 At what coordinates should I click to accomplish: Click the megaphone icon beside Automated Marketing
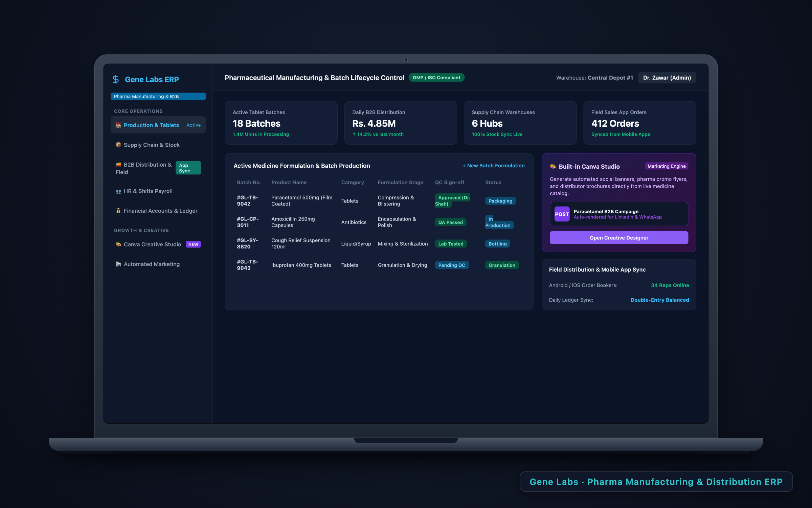[x=118, y=264]
